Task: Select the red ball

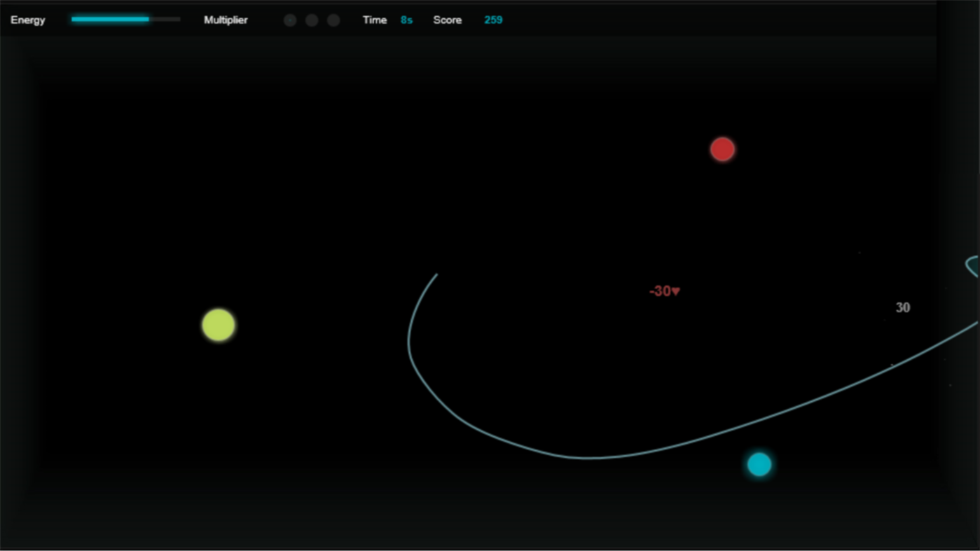Action: (722, 149)
